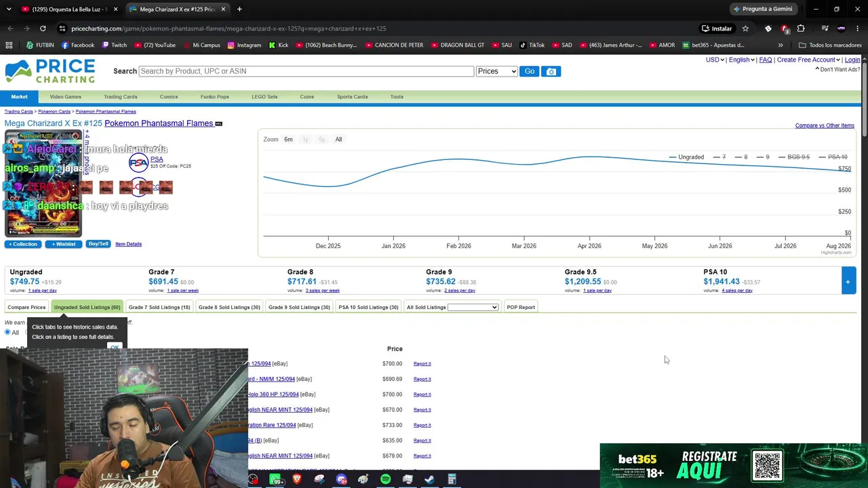Image resolution: width=868 pixels, height=488 pixels.
Task: Open the LEGO Sets menu
Action: tap(264, 97)
